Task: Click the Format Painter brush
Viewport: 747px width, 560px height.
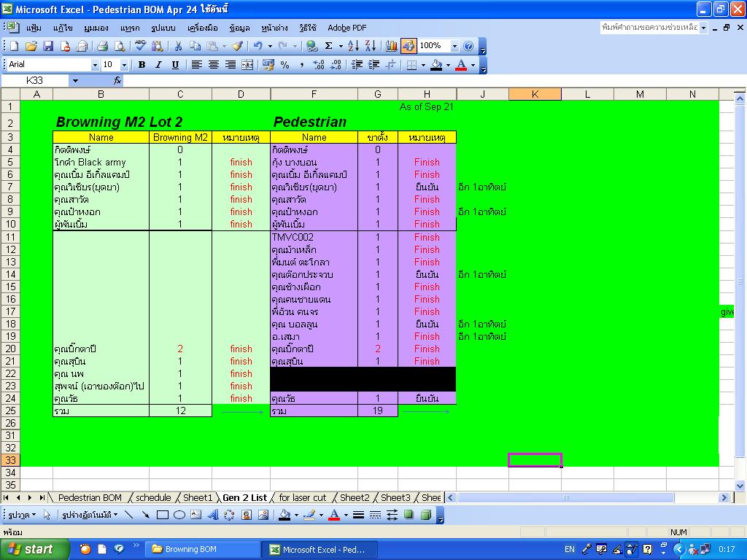Action: (x=237, y=46)
